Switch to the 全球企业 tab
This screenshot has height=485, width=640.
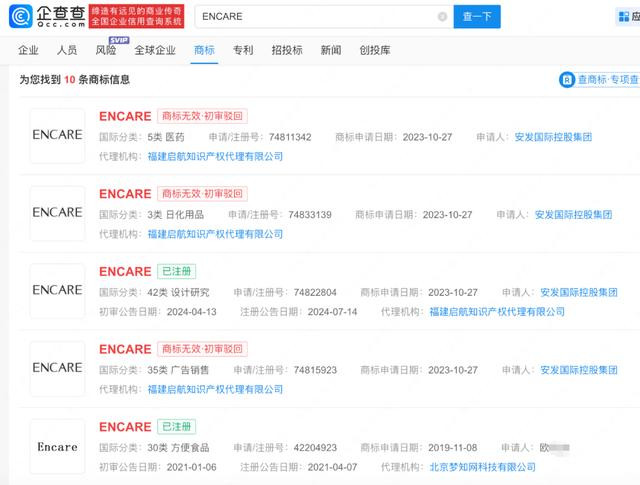tap(155, 50)
